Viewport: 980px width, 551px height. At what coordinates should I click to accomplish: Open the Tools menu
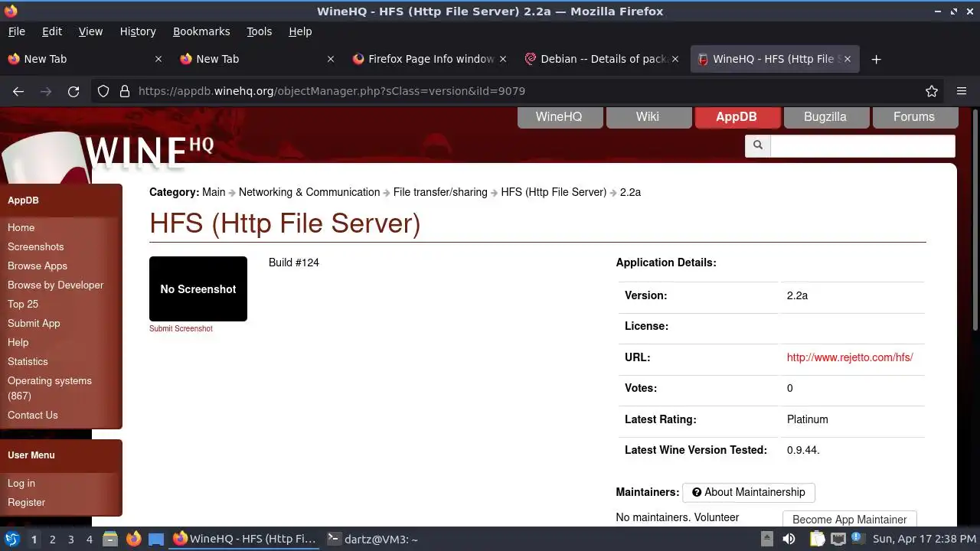tap(260, 31)
